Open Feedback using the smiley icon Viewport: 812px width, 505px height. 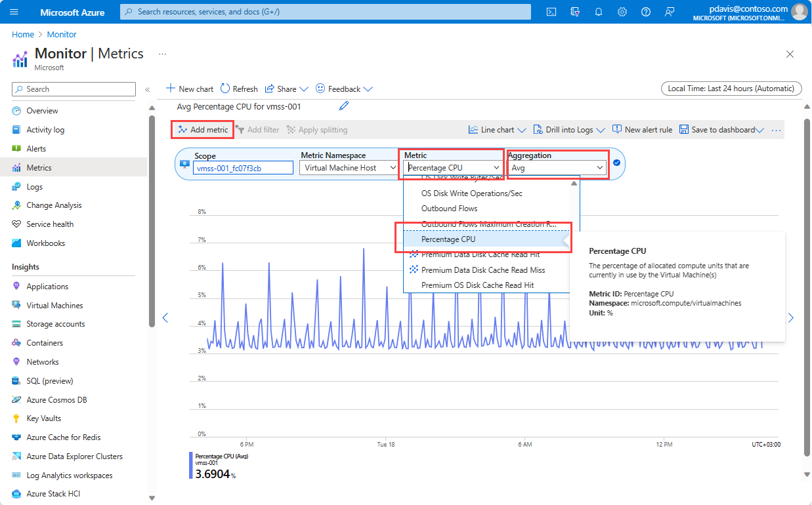pyautogui.click(x=339, y=89)
